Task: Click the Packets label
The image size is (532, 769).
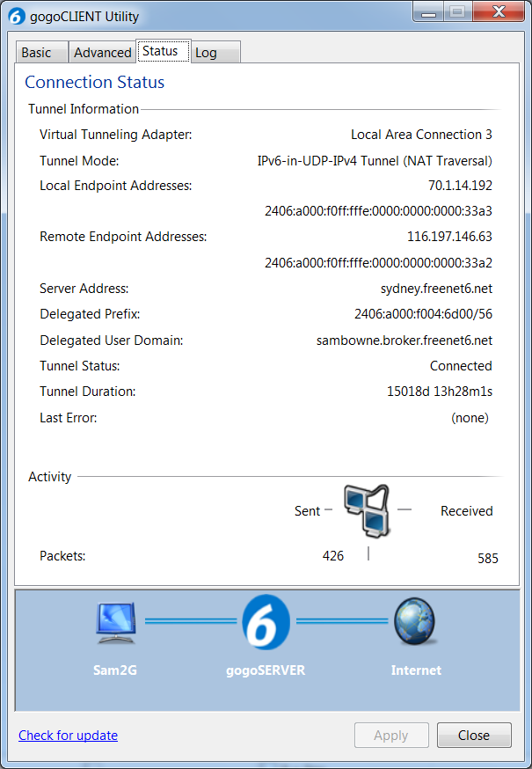Action: click(x=62, y=556)
